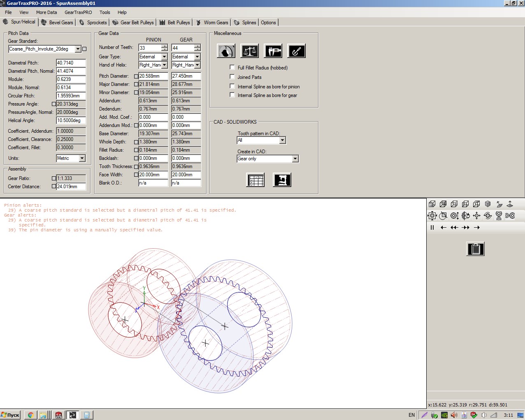Enable Internal Spline as bore for gear
The image size is (525, 420).
click(x=232, y=95)
